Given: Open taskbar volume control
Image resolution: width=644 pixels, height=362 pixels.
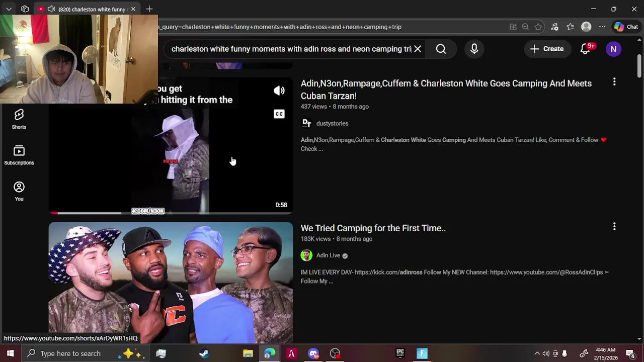Looking at the screenshot, I should coord(546,353).
